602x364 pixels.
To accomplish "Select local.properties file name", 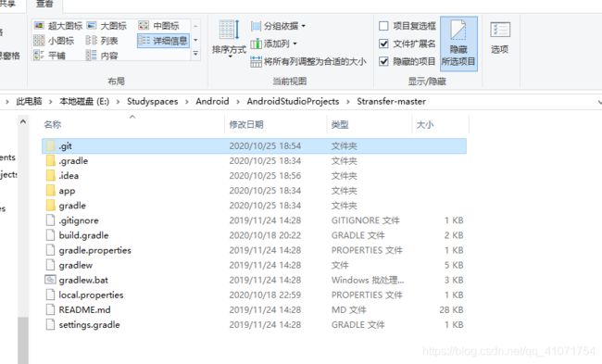I will click(91, 295).
